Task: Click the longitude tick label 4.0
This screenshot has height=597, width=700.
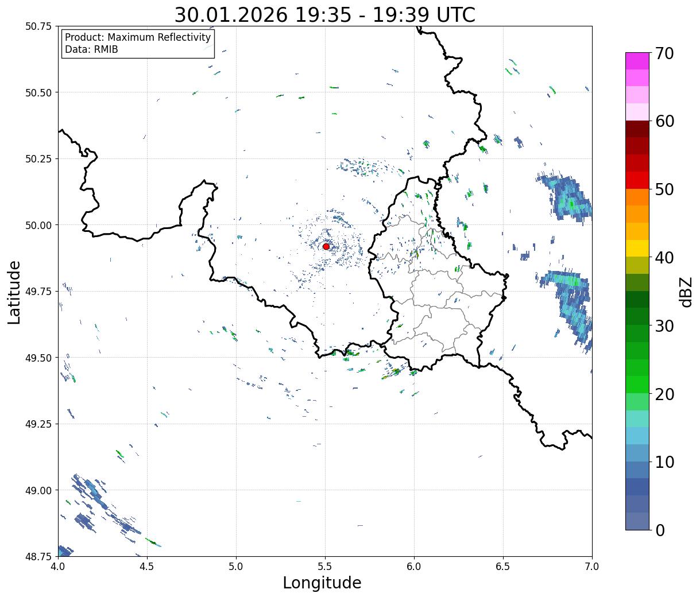Action: [x=58, y=567]
